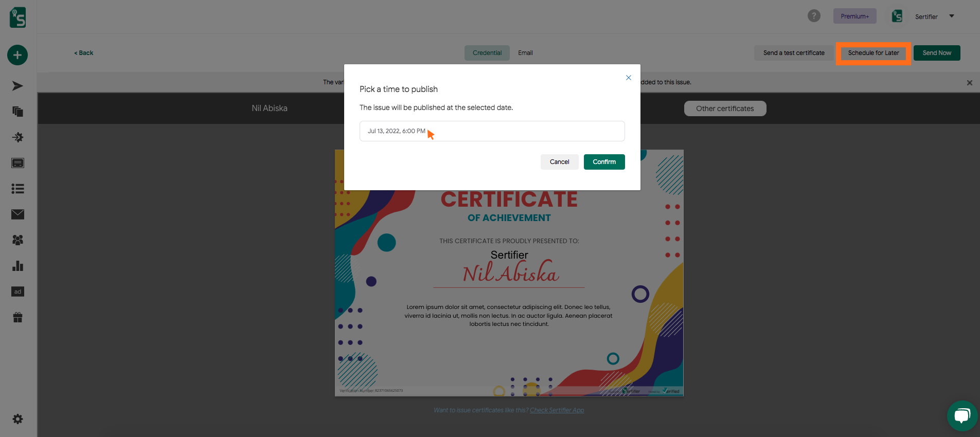Switch to the Credential tab
980x437 pixels.
487,53
